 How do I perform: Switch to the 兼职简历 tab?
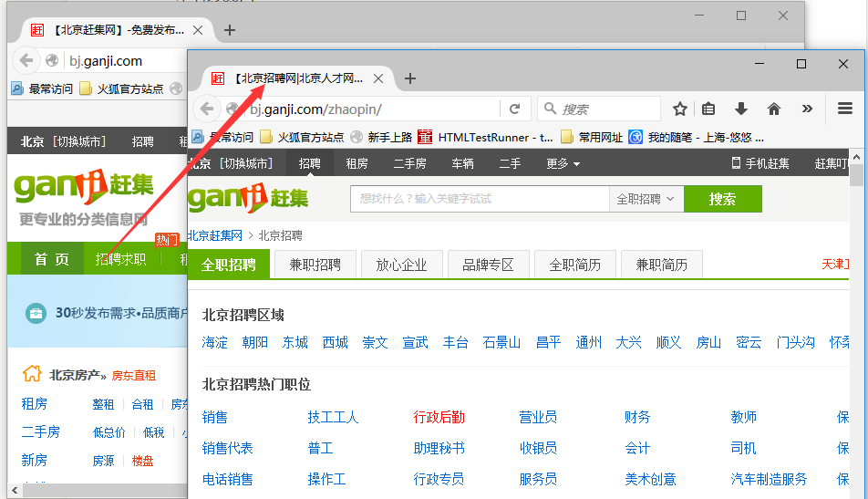click(x=662, y=265)
